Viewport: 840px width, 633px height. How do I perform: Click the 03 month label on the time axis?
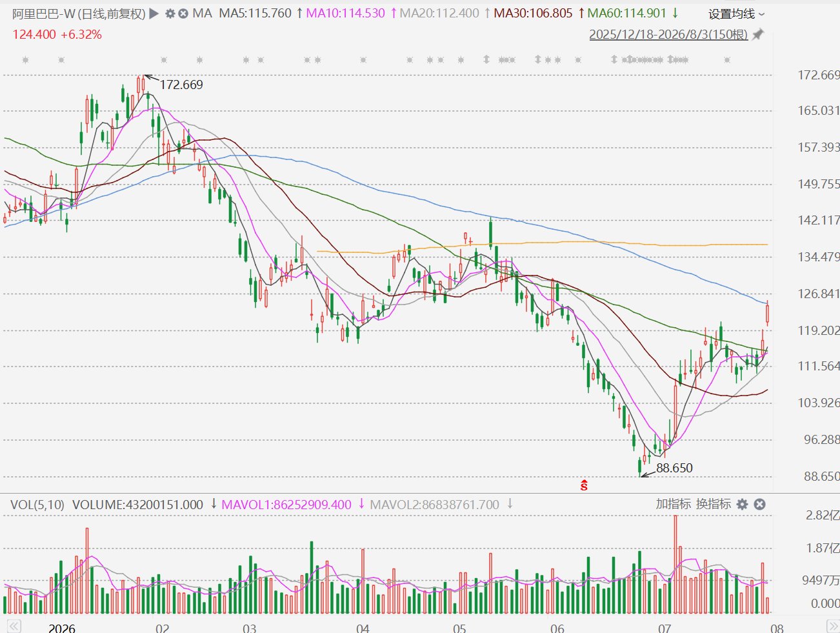point(249,628)
